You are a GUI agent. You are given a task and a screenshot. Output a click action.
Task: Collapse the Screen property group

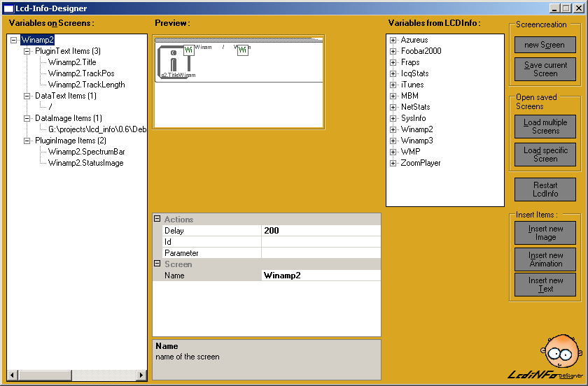(157, 264)
